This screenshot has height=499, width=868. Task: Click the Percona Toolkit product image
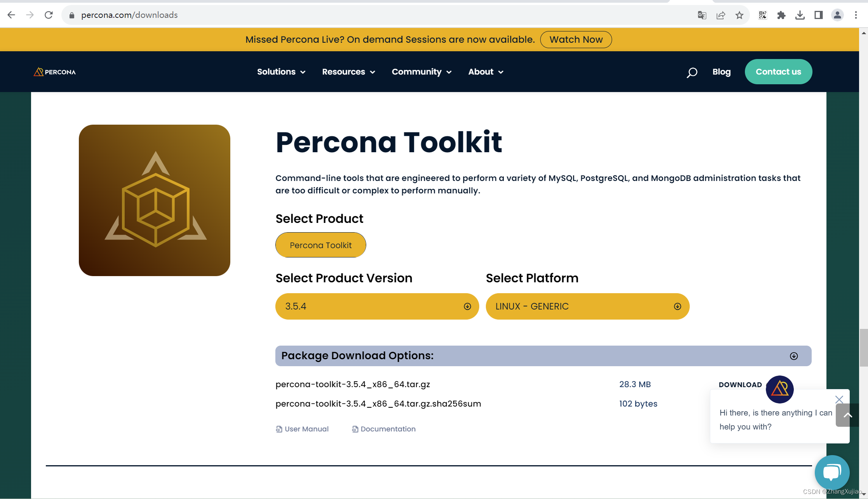(155, 200)
